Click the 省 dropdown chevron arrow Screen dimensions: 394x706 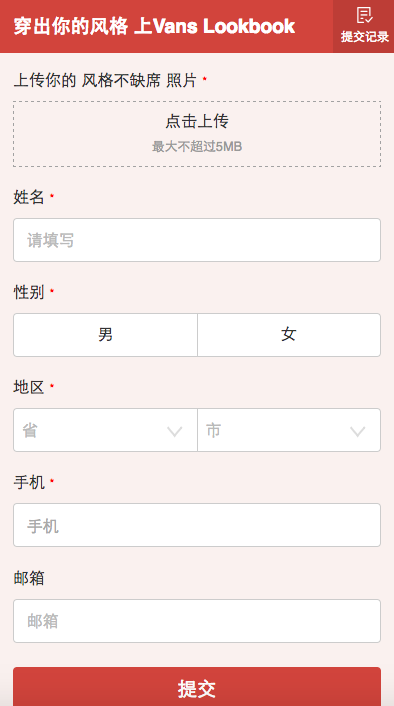point(175,432)
